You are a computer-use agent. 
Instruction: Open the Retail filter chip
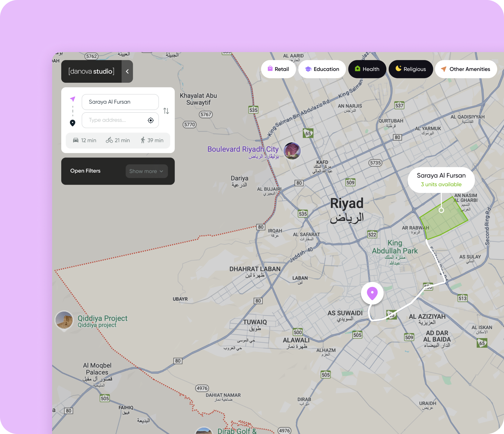[279, 69]
